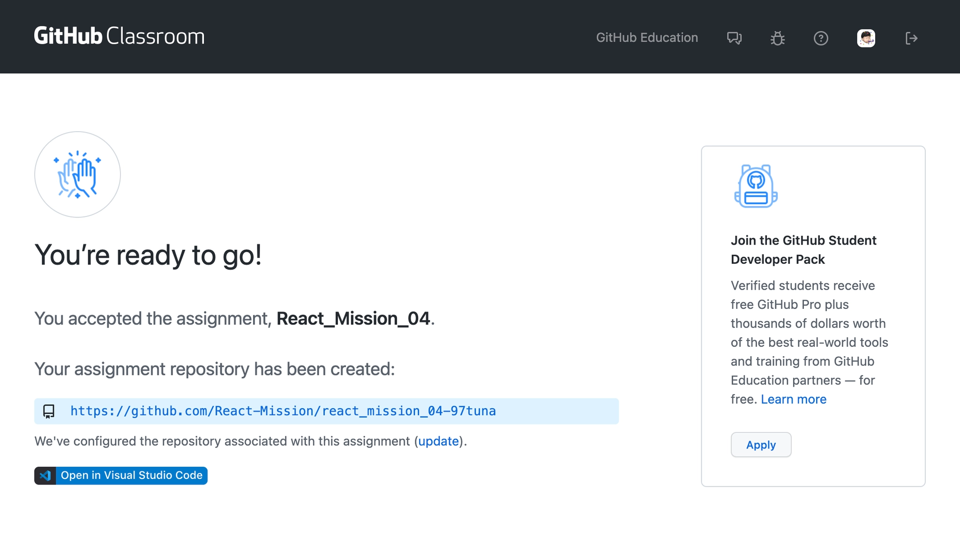Click the React_Mission_04 assignment name
Viewport: 960px width, 560px height.
[x=353, y=319]
